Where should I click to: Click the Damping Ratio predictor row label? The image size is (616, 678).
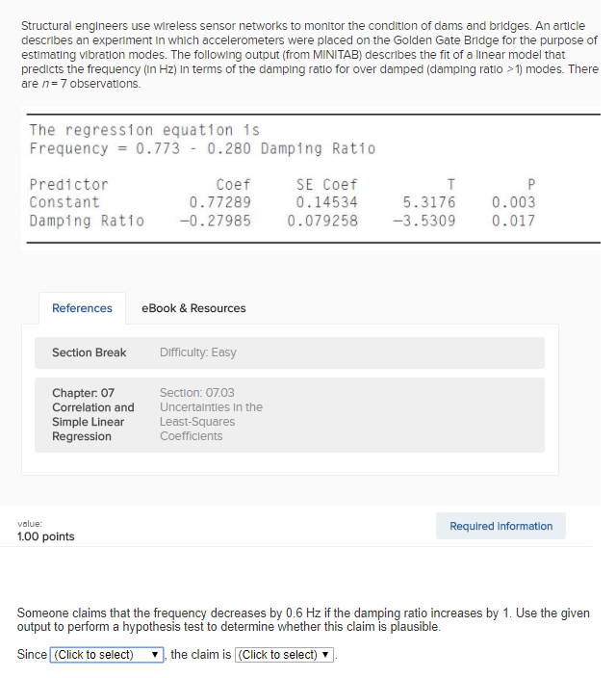87,221
